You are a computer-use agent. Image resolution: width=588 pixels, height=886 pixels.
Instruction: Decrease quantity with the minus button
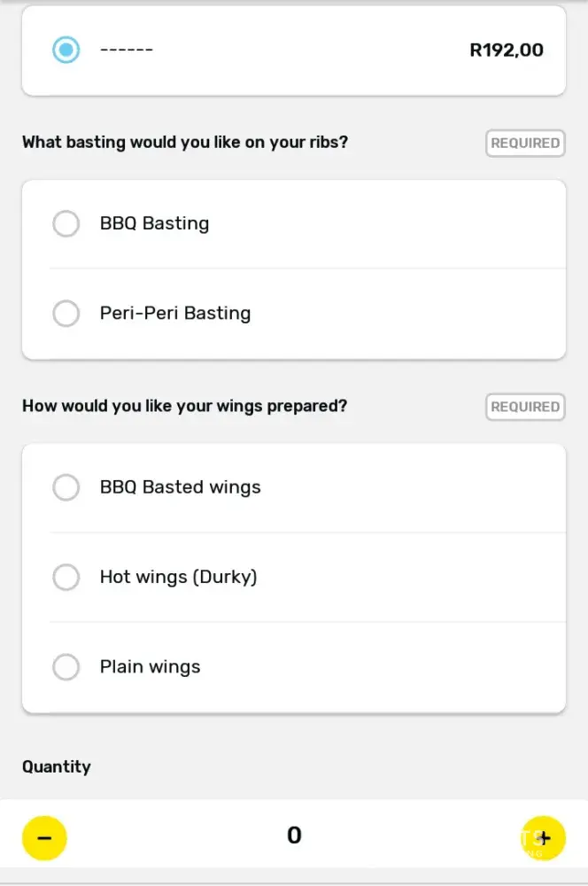click(44, 837)
